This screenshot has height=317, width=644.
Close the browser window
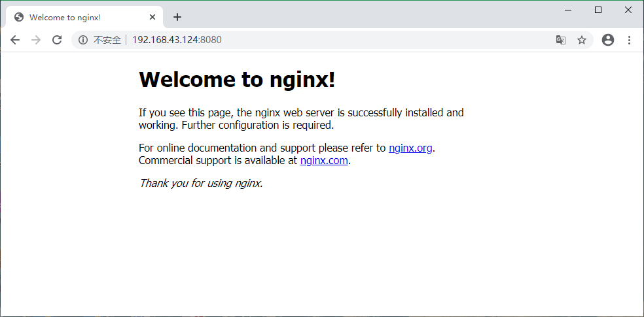point(628,10)
